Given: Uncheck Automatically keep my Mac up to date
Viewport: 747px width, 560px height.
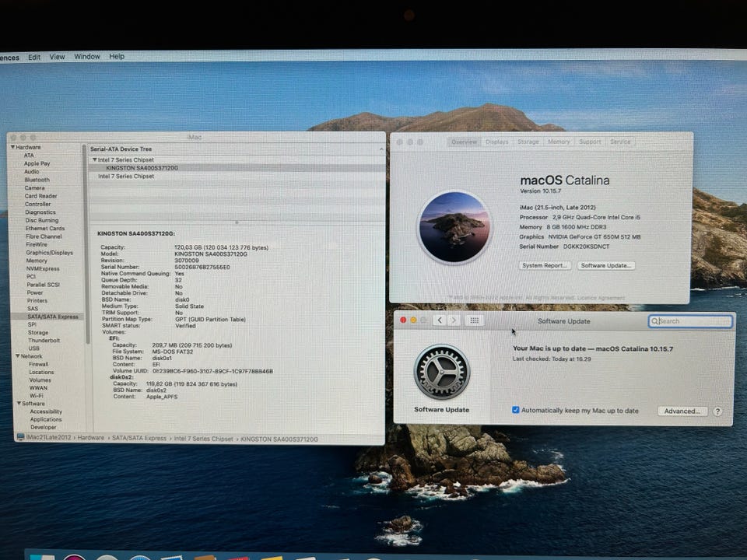Looking at the screenshot, I should tap(515, 411).
